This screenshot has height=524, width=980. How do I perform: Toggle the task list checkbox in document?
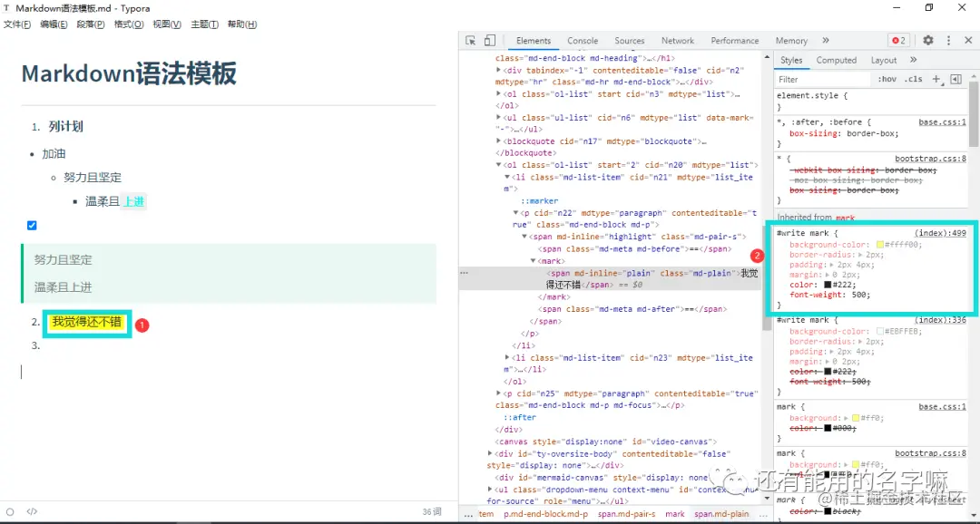point(32,226)
